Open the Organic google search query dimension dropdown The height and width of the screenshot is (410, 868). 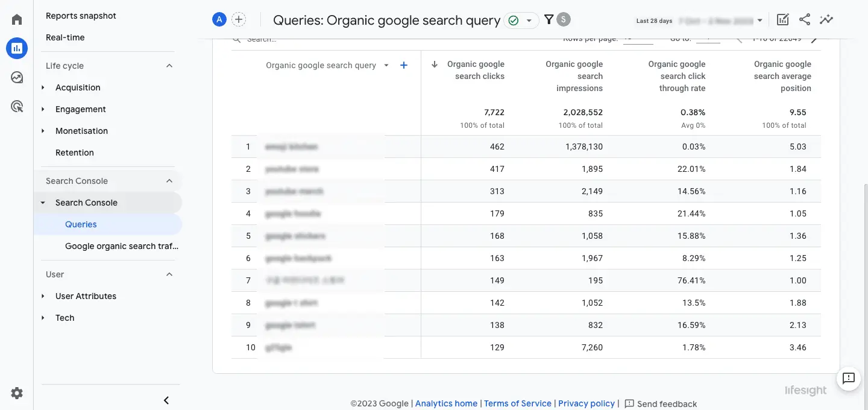point(386,65)
